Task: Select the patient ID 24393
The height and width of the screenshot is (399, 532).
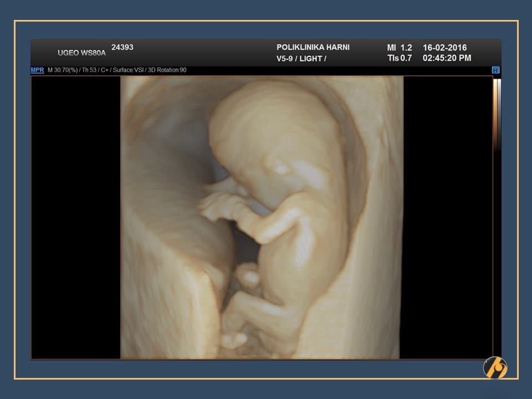Action: [x=122, y=48]
